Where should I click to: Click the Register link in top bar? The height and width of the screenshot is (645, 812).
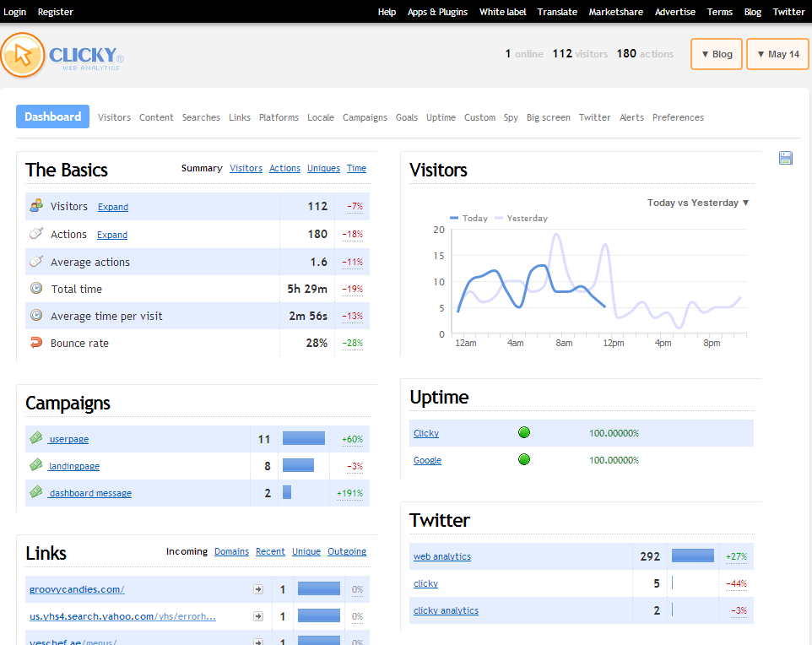coord(56,12)
